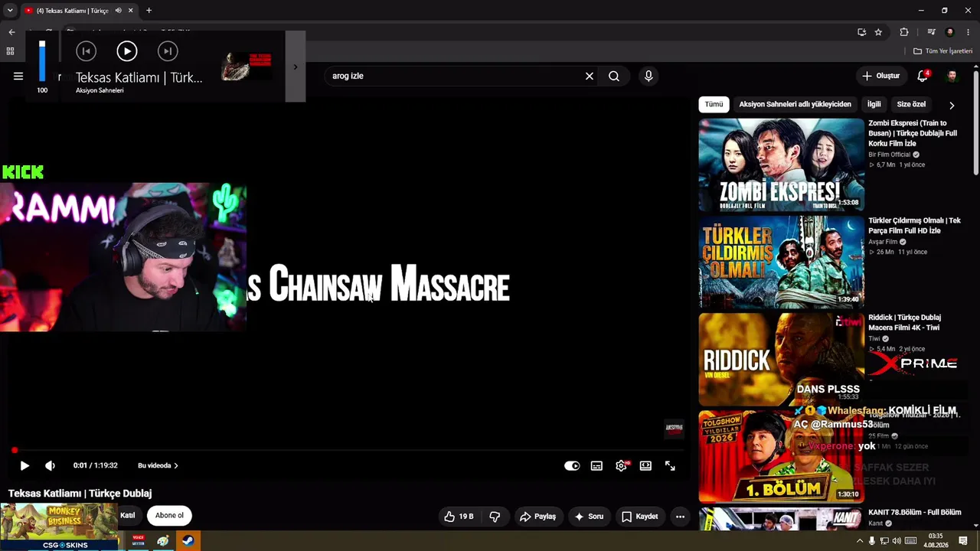Filter by 'Aksiyon Sahneleri adlı yükleyiciden' chip
This screenshot has height=551, width=980.
(x=795, y=104)
